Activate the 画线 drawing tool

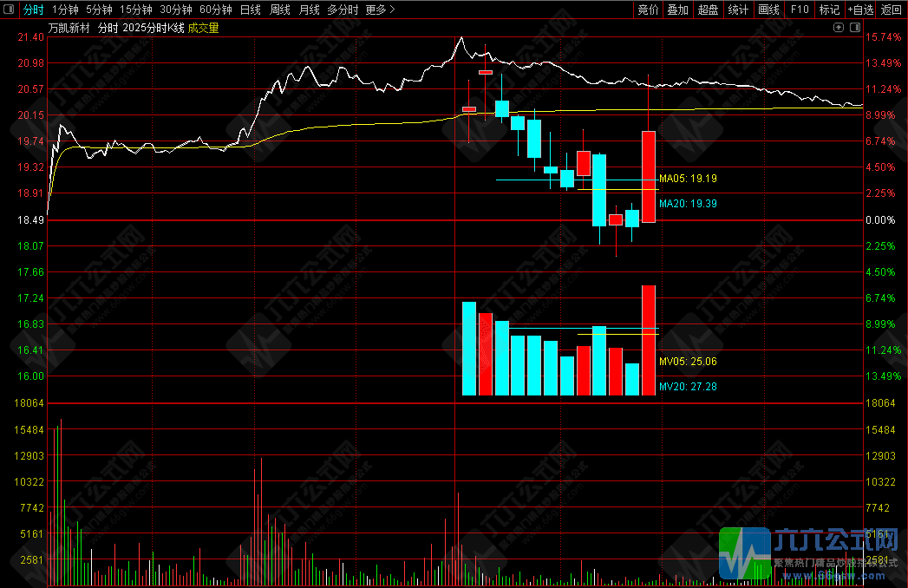point(768,10)
